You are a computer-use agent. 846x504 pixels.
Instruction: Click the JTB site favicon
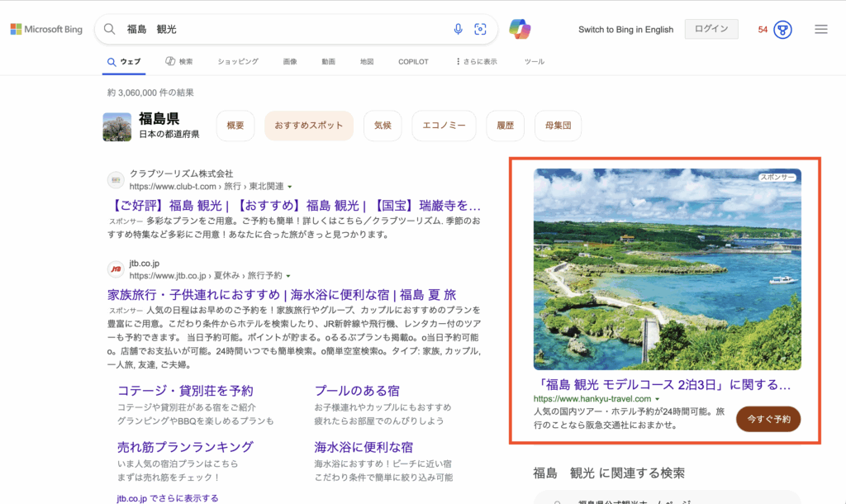pos(116,269)
